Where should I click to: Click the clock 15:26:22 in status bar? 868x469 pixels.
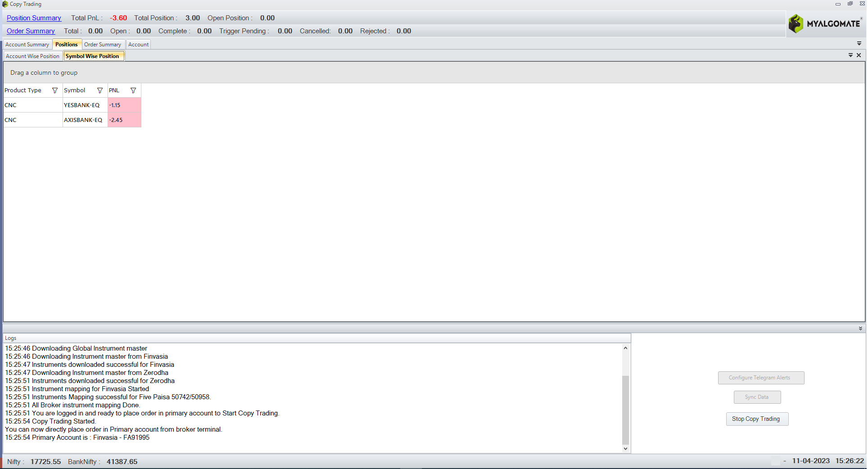850,461
